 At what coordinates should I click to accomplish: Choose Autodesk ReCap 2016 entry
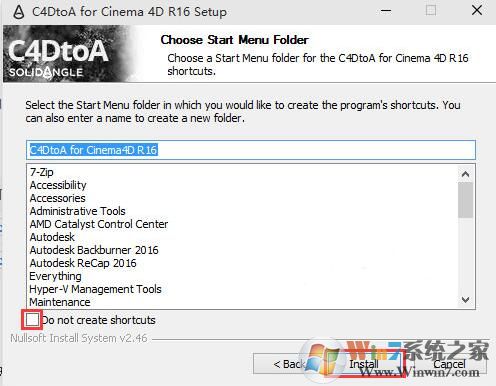(x=83, y=263)
